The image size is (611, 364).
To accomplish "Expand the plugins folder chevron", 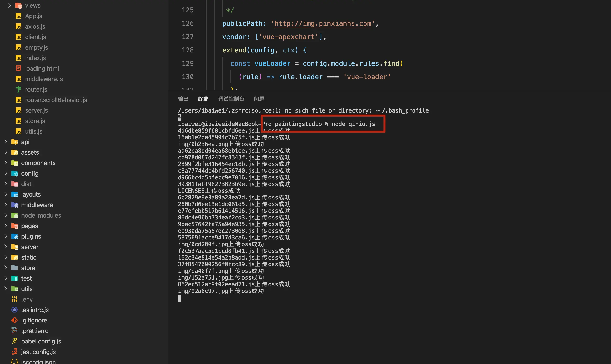I will 5,236.
